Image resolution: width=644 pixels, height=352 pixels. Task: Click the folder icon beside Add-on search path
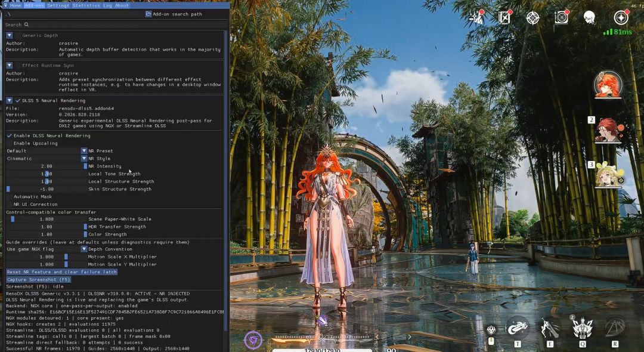tap(148, 14)
